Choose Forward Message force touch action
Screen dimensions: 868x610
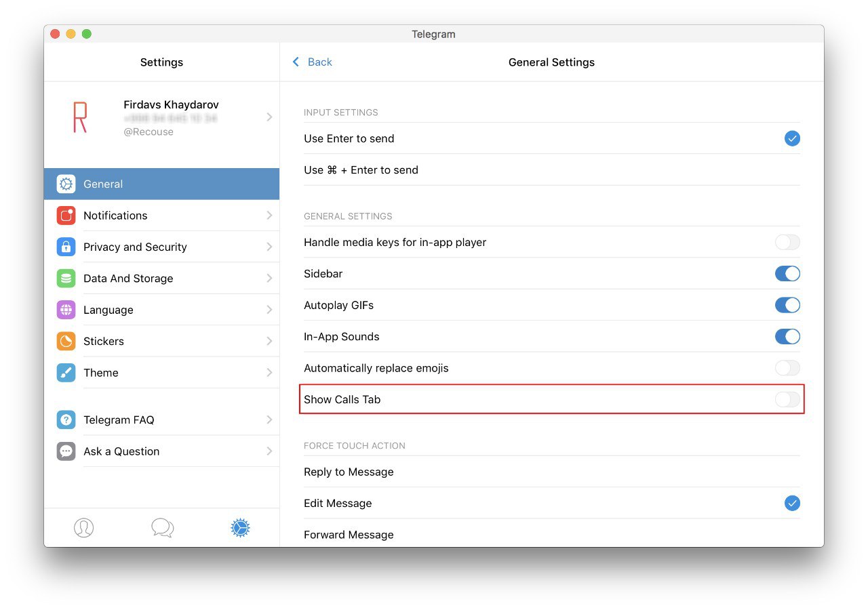552,534
